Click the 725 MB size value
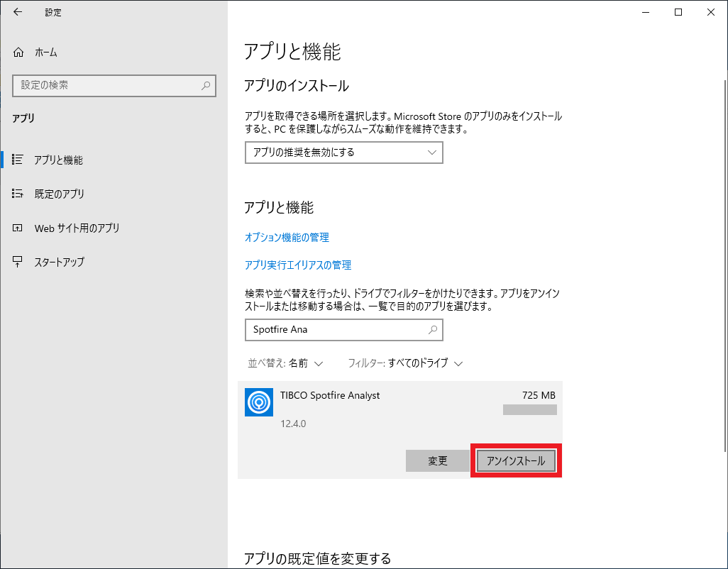The height and width of the screenshot is (569, 728). pyautogui.click(x=539, y=395)
